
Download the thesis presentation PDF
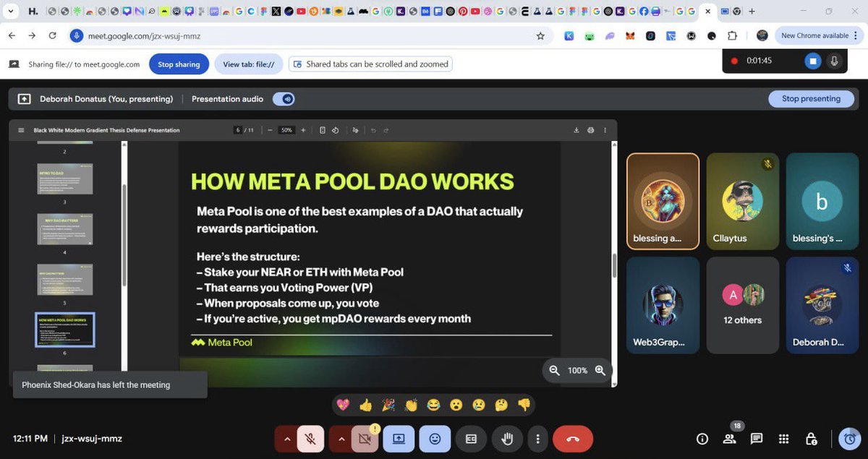click(x=576, y=130)
